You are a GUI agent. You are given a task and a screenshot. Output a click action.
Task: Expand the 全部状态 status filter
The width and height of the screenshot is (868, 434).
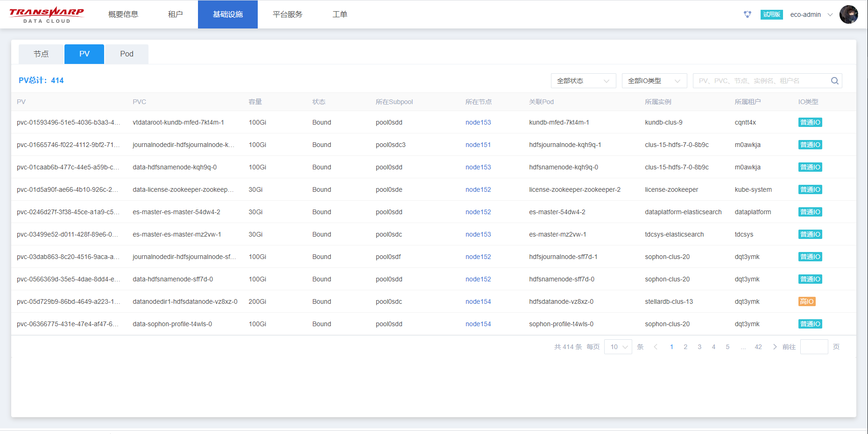coord(584,81)
